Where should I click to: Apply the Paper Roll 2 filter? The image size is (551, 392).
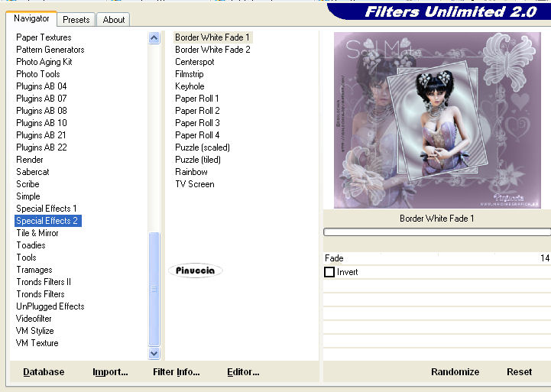click(197, 111)
